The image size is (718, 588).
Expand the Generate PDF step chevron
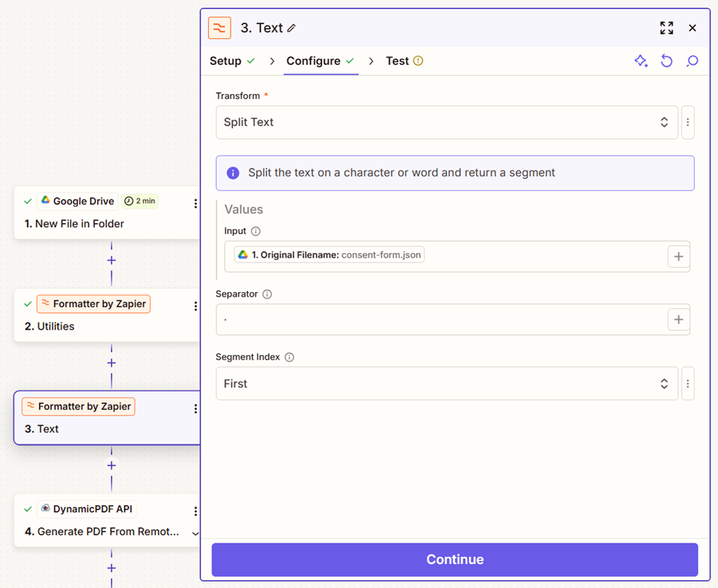195,533
